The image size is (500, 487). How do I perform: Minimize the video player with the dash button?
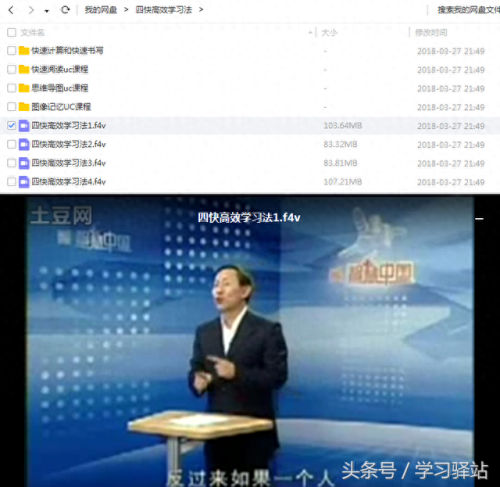479,219
